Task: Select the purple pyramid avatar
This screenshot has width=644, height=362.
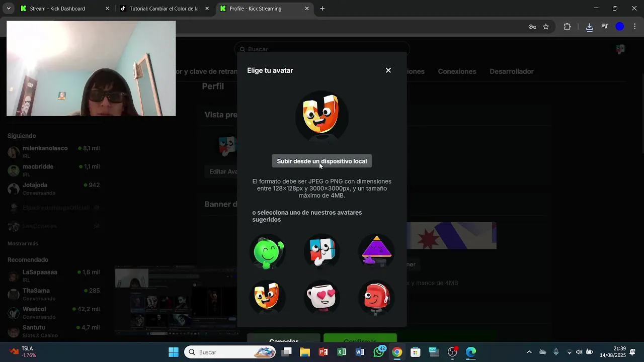Action: point(376,252)
